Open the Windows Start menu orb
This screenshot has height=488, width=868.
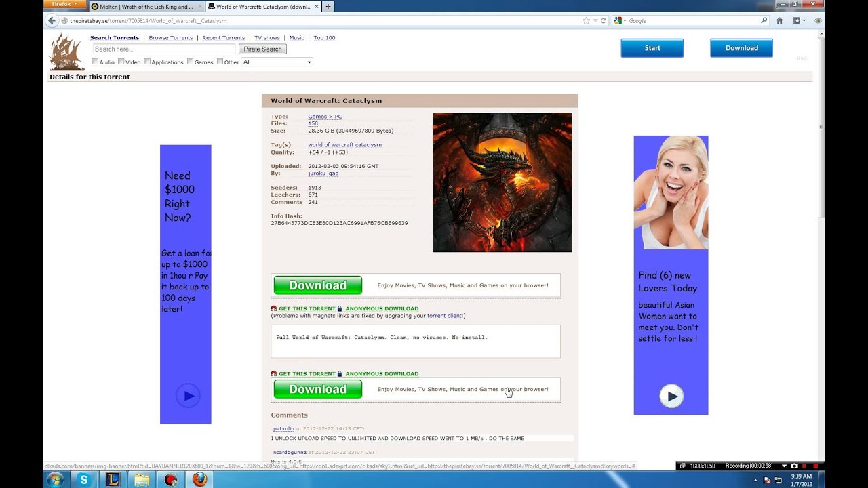click(55, 479)
